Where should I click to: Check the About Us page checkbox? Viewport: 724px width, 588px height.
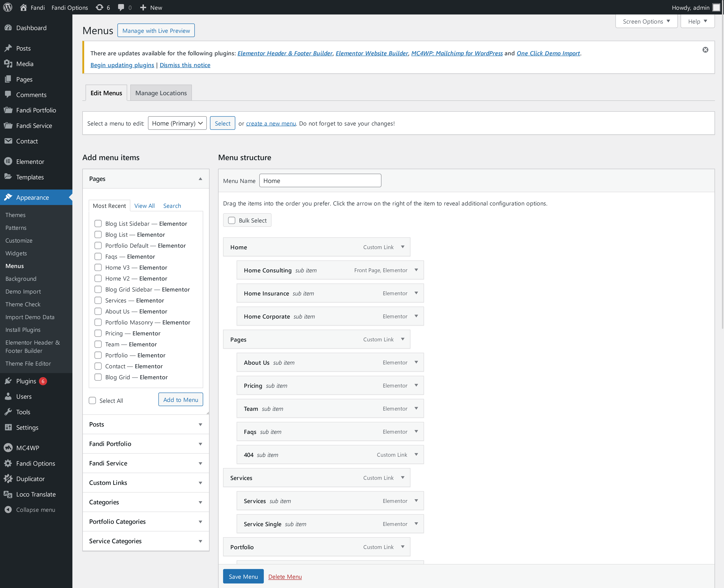pos(98,311)
